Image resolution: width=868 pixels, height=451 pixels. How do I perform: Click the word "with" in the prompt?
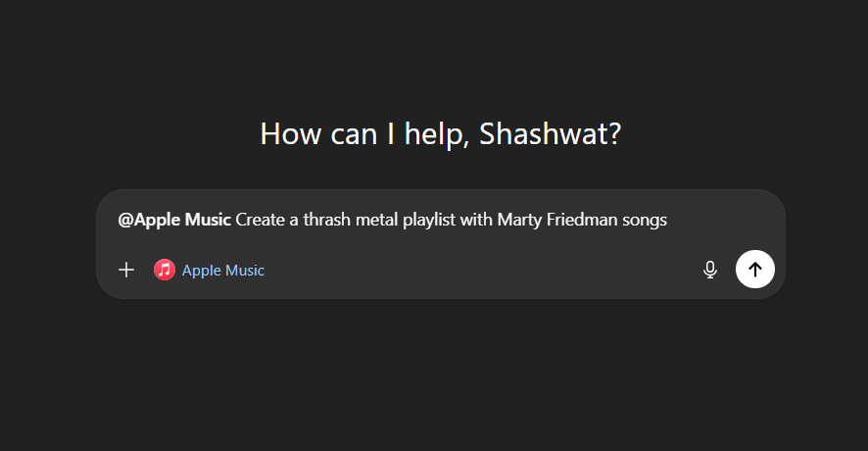click(x=476, y=220)
